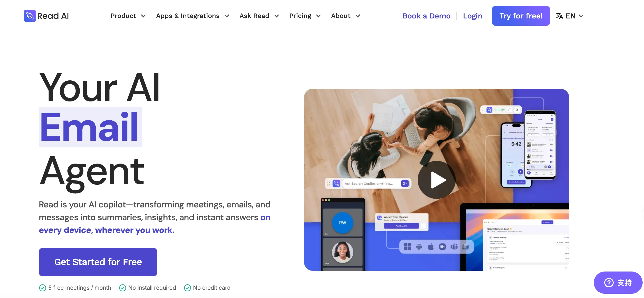Click the No install required checkmark icon

(122, 288)
